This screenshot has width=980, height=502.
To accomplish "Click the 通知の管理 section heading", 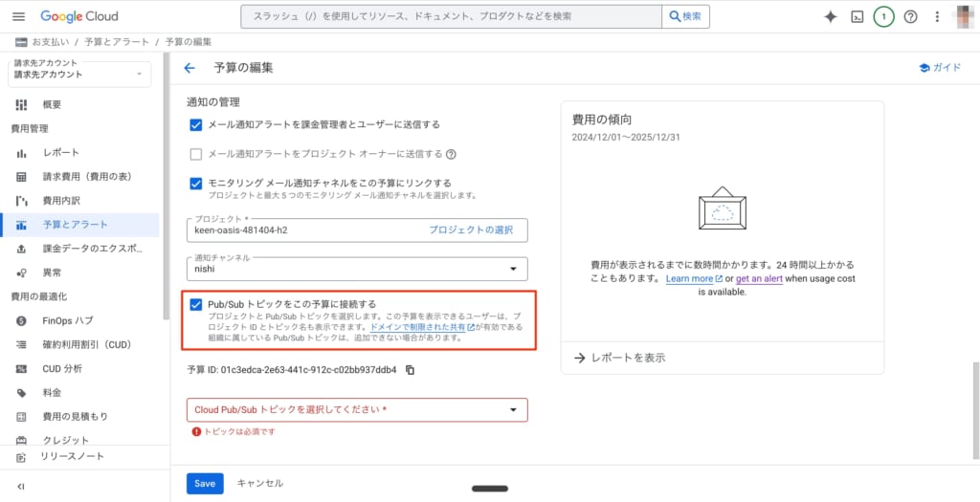I will tap(213, 101).
